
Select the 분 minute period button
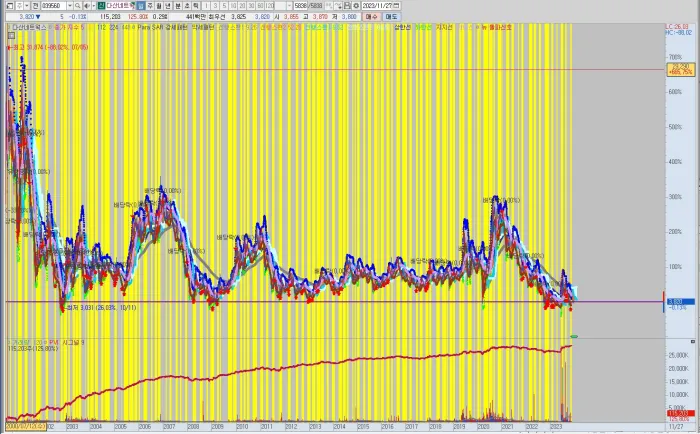coord(178,6)
